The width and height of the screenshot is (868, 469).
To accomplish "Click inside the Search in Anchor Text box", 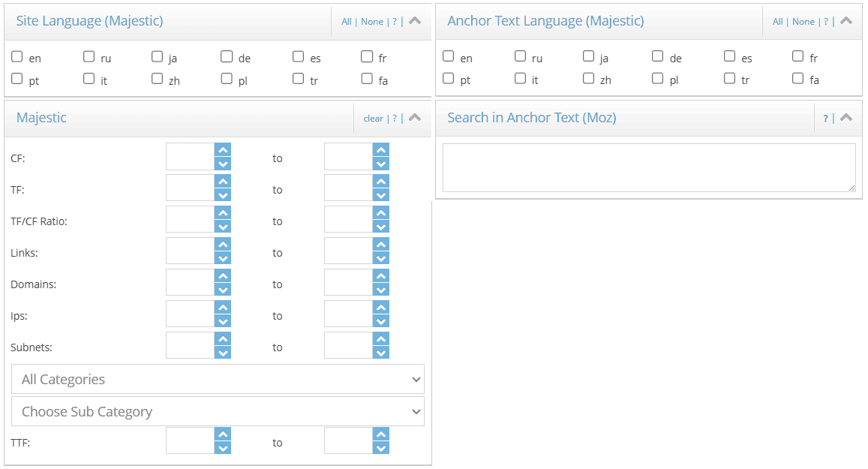I will (x=648, y=167).
